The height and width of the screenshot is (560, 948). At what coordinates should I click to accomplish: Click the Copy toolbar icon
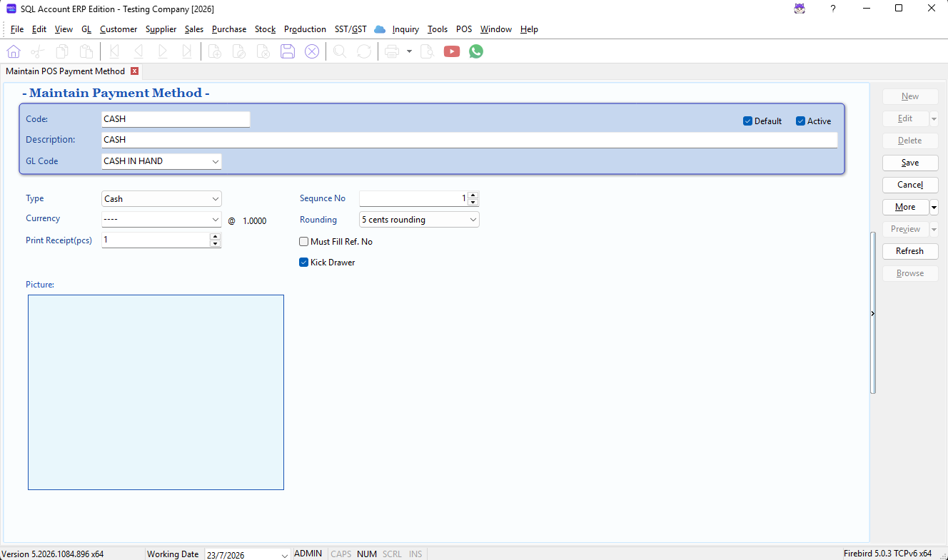tap(62, 51)
